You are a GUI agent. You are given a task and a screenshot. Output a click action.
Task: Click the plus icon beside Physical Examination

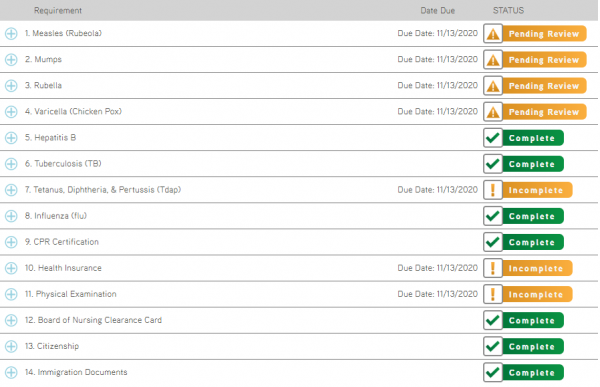click(11, 294)
